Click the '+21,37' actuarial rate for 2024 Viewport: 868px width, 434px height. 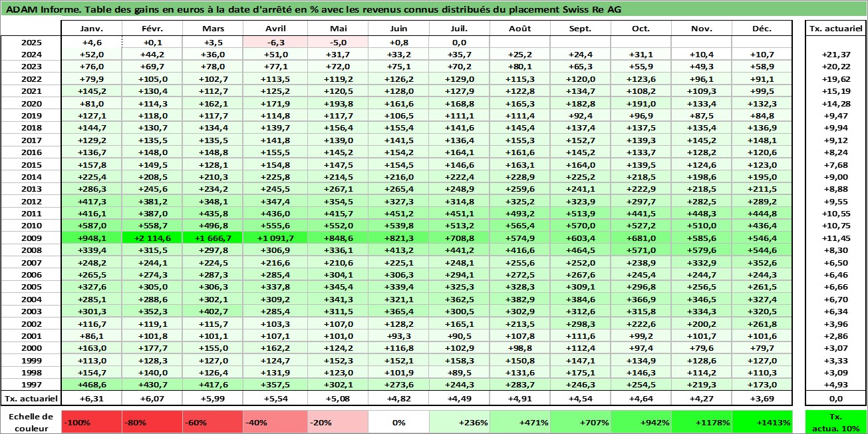pos(835,55)
